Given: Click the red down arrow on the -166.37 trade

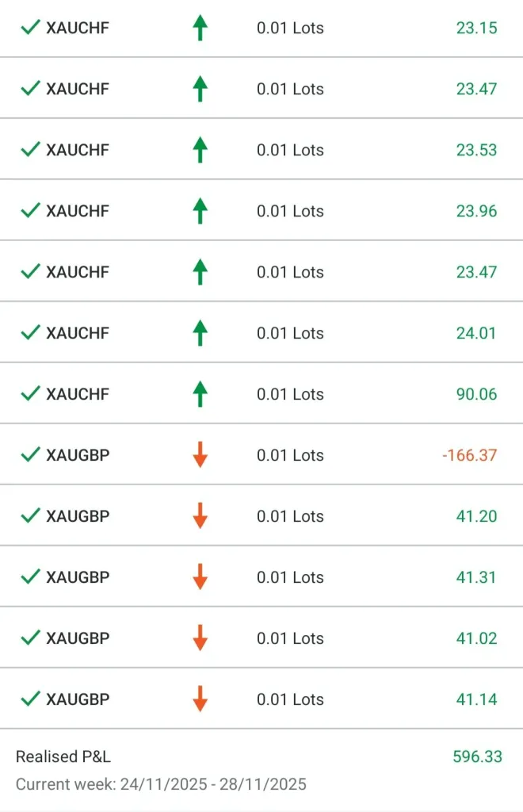Looking at the screenshot, I should tap(200, 455).
